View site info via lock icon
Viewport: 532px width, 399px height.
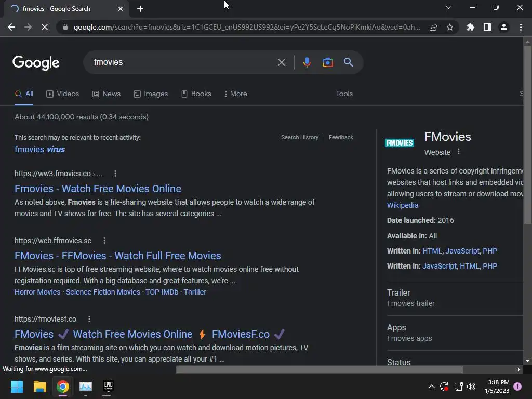[65, 27]
